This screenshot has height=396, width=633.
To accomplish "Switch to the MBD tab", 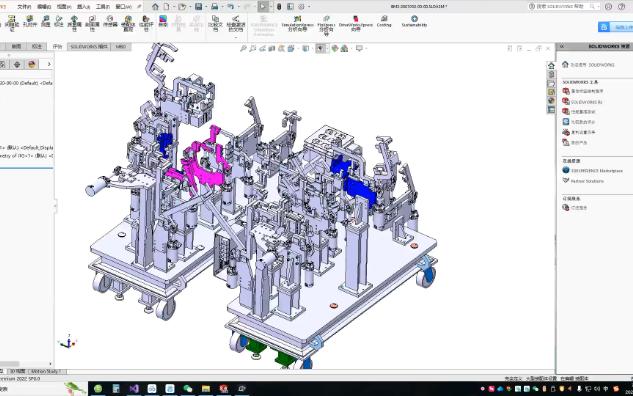I will (x=121, y=46).
